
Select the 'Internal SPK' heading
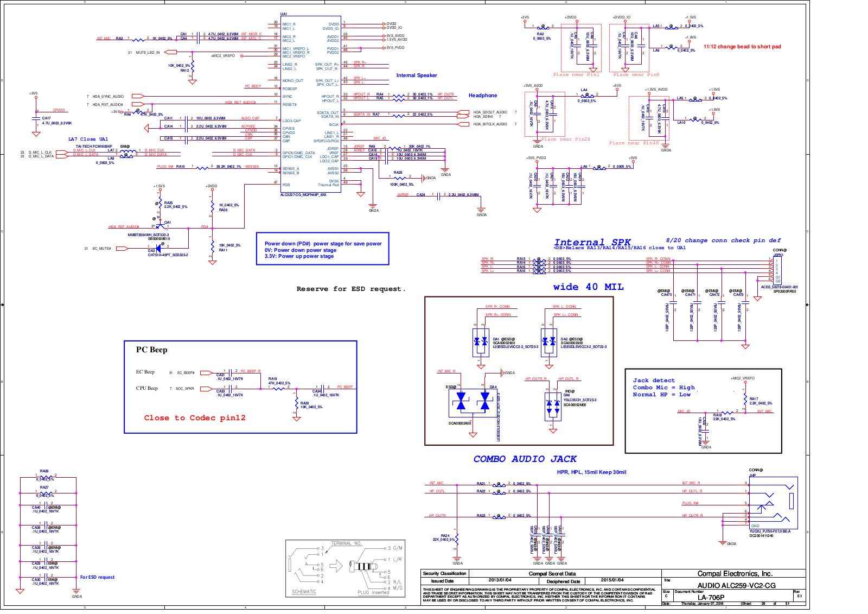tap(592, 242)
